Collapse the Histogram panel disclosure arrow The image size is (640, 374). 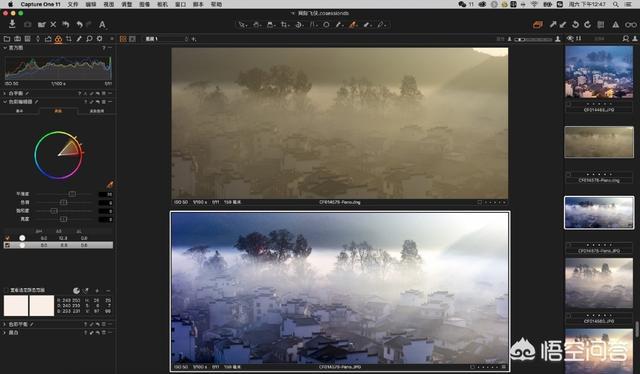pyautogui.click(x=5, y=48)
